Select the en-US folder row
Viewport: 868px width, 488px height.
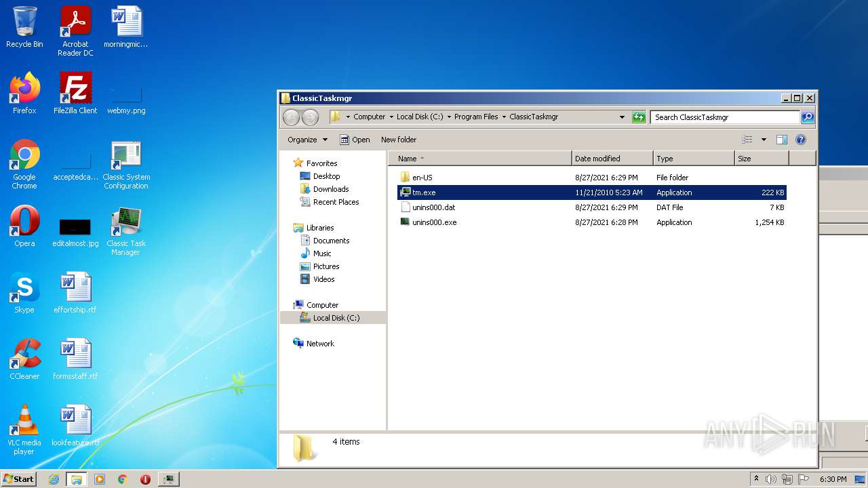(592, 178)
